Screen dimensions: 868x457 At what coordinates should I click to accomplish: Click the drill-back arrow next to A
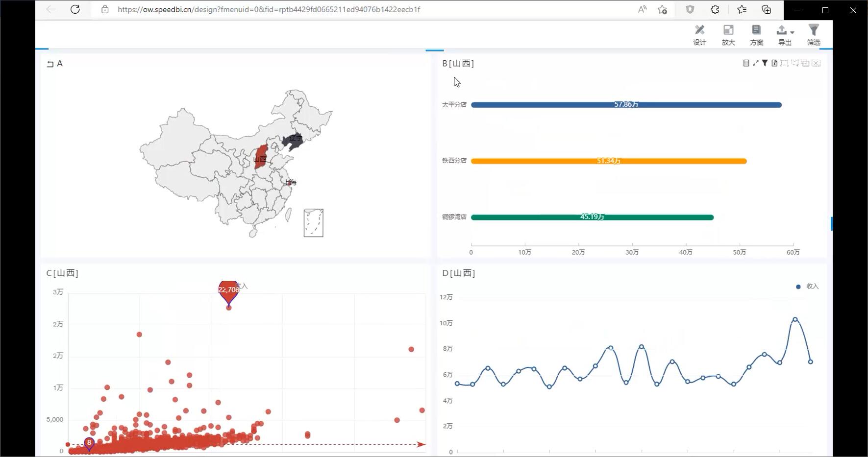click(50, 64)
